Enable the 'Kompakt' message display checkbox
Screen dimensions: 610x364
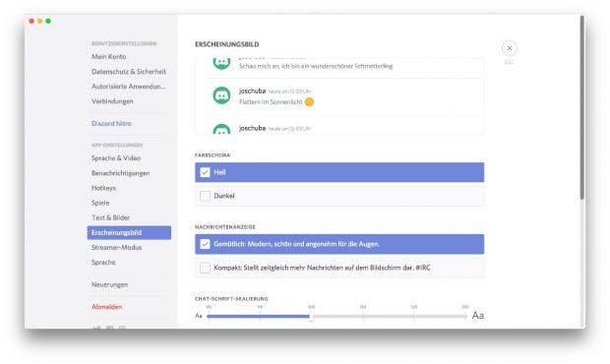click(205, 268)
